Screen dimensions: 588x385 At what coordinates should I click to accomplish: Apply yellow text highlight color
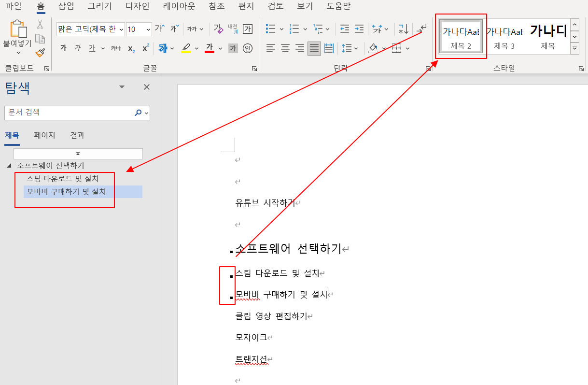pos(186,48)
